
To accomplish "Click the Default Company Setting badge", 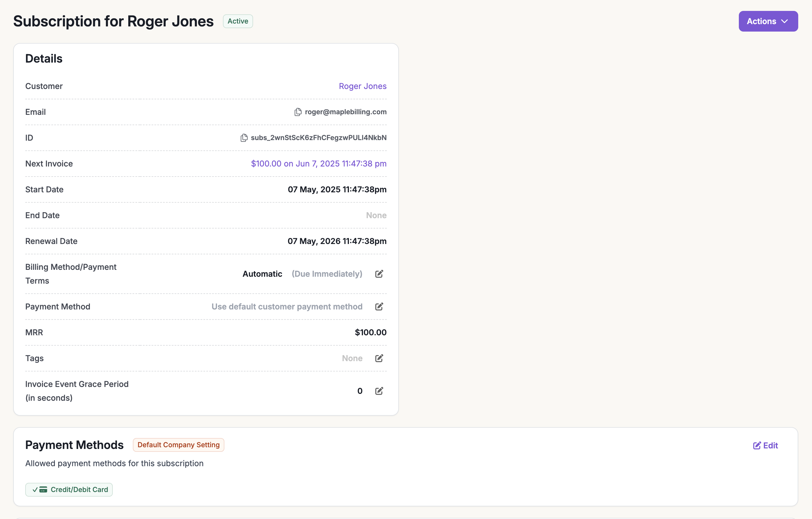I will (x=178, y=445).
